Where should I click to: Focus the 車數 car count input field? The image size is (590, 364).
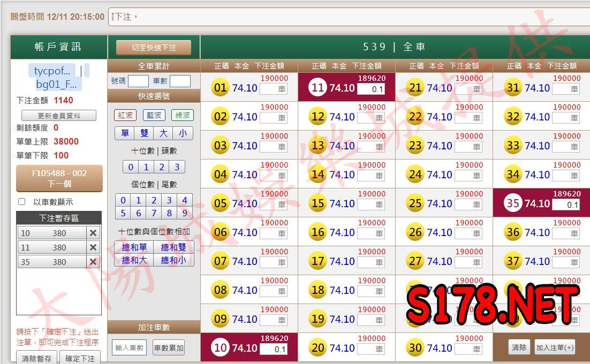[x=180, y=81]
